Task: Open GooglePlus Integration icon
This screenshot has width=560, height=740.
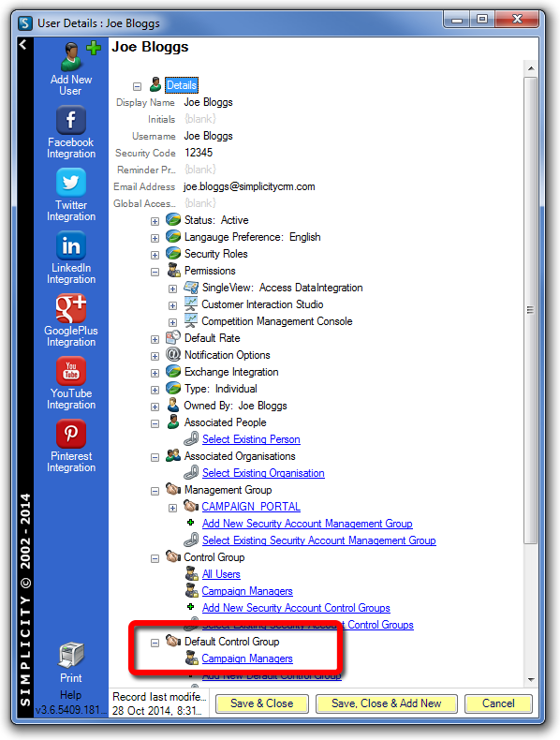Action: [71, 308]
